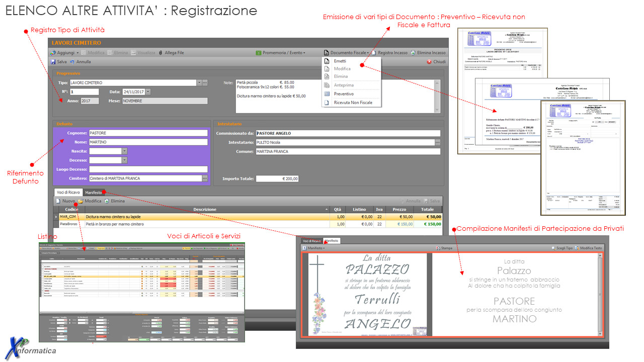Viewport: 644px width, 362px height.
Task: Click the greyed Visualizza toolbar button
Action: [143, 53]
